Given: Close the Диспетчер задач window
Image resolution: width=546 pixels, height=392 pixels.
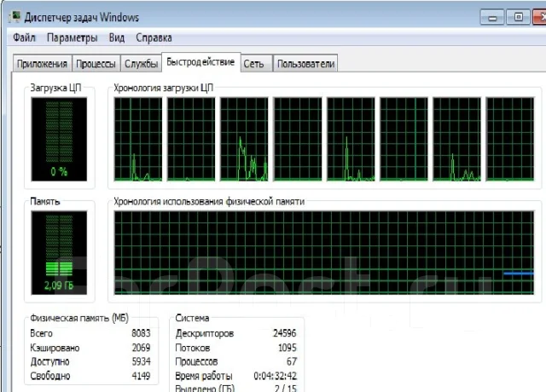Looking at the screenshot, I should point(540,17).
